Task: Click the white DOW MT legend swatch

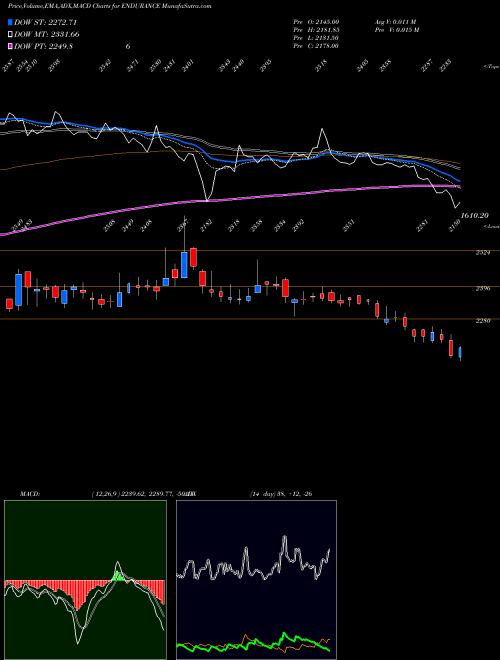Action: [11, 35]
